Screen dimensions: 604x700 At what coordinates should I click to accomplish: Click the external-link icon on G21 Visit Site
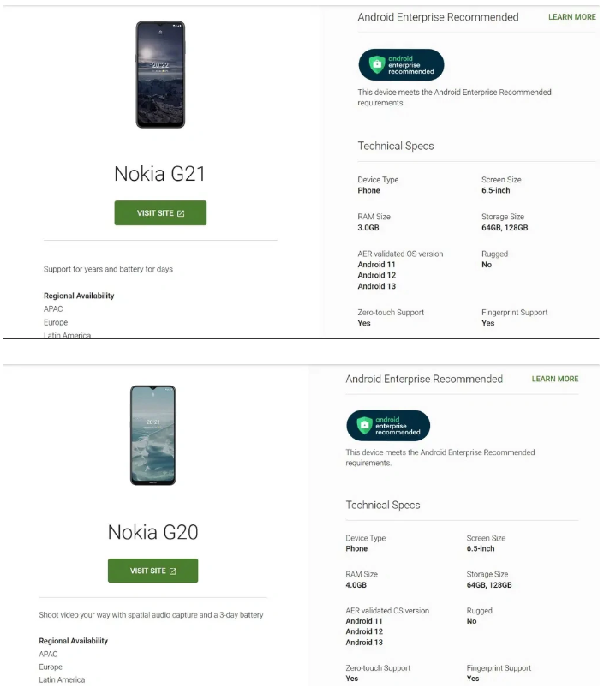coord(181,213)
